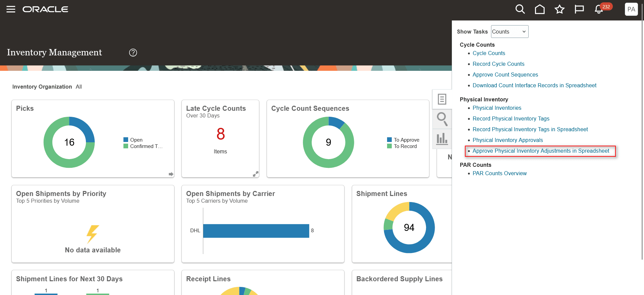Click Shipment Lines for Next 30 Days title

coord(69,279)
